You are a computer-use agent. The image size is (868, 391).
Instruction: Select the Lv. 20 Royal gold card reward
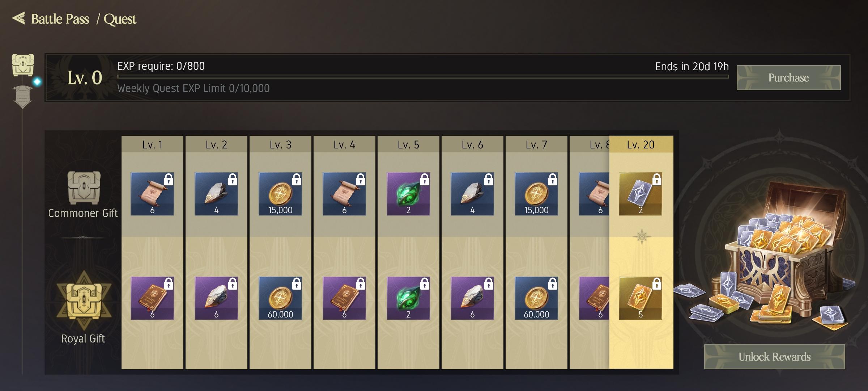click(x=641, y=298)
